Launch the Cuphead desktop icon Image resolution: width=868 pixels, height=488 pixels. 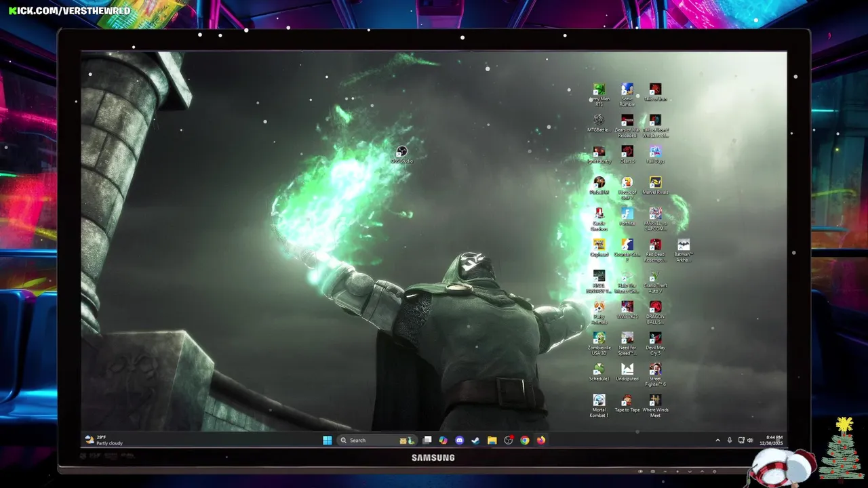click(x=599, y=247)
